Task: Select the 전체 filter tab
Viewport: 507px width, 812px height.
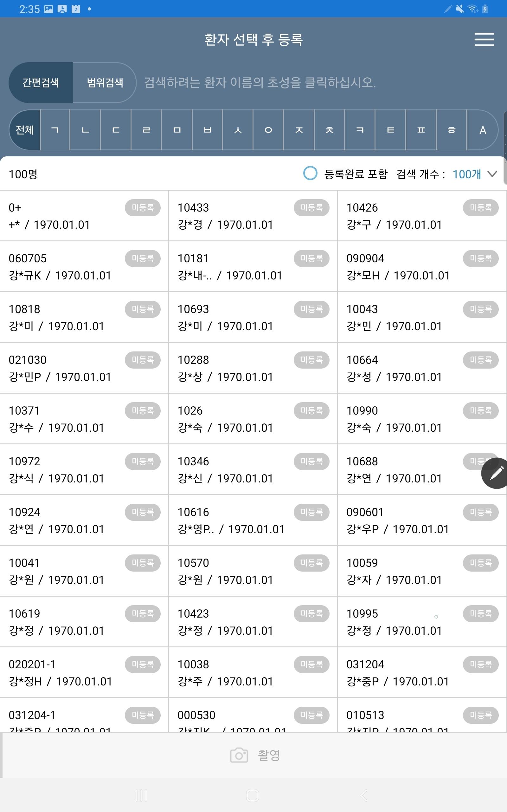Action: 25,130
